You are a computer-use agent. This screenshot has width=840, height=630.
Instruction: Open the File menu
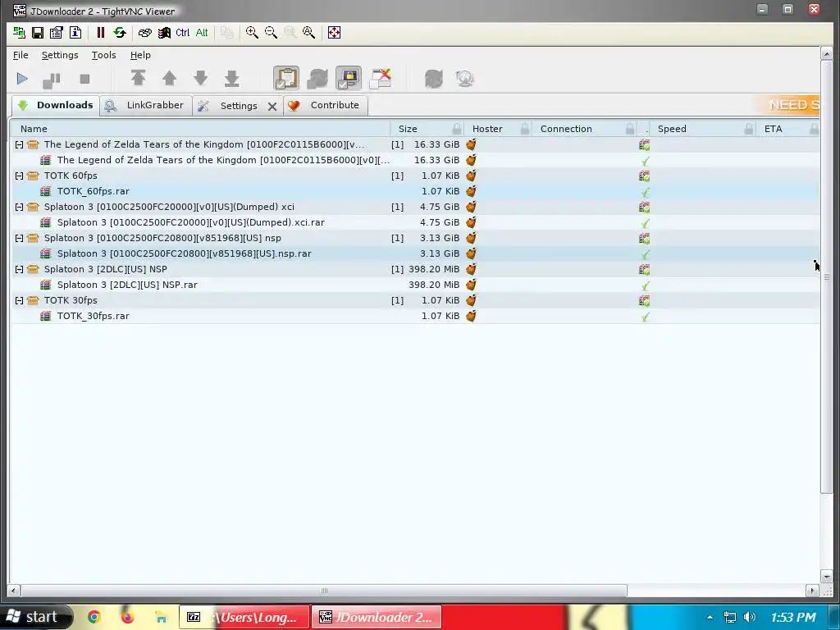click(x=21, y=55)
